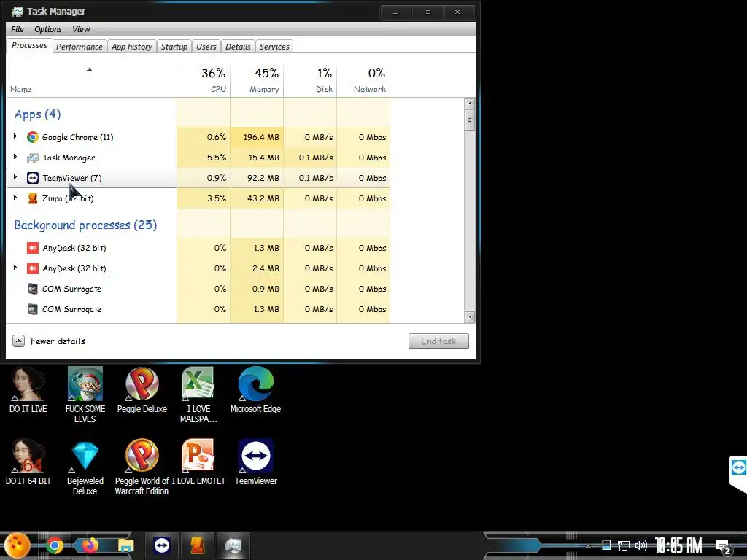Viewport: 747px width, 560px height.
Task: Click the Background processes (25) heading
Action: point(86,225)
